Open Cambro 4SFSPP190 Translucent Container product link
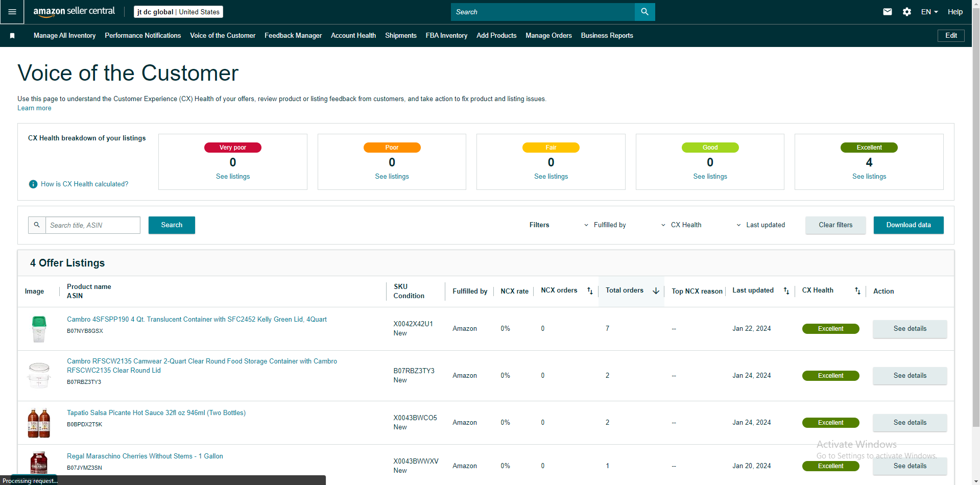Image resolution: width=980 pixels, height=485 pixels. pyautogui.click(x=197, y=320)
